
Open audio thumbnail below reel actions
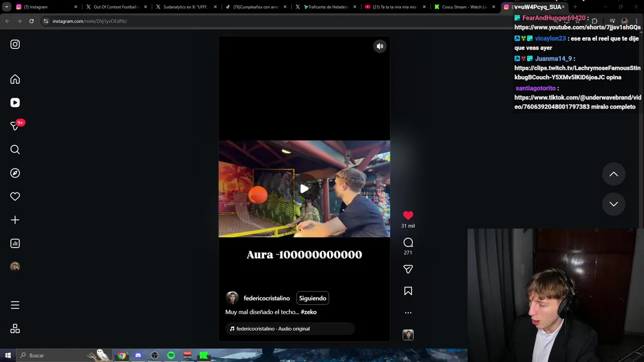[408, 335]
